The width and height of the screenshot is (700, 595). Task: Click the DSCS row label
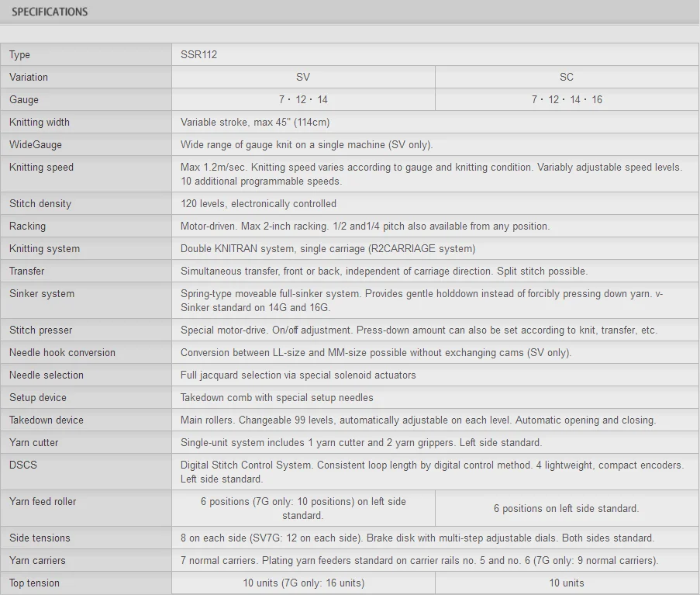[x=23, y=465]
